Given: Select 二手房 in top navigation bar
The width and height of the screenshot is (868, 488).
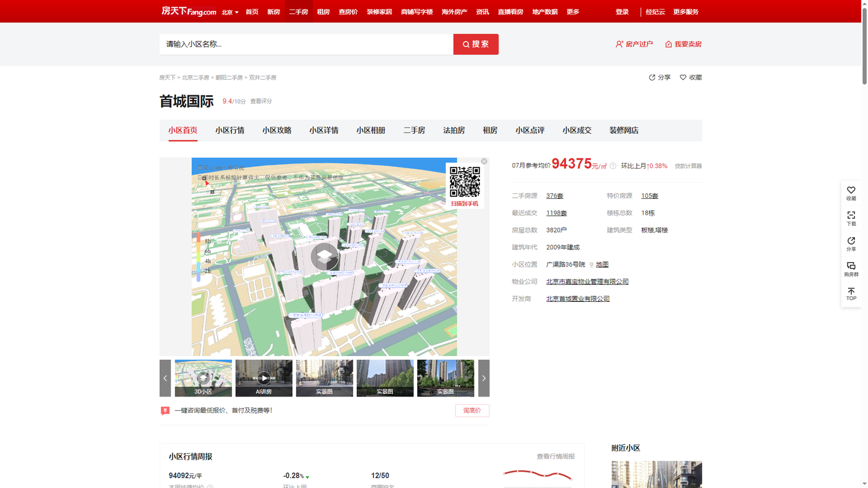Looking at the screenshot, I should (x=298, y=11).
